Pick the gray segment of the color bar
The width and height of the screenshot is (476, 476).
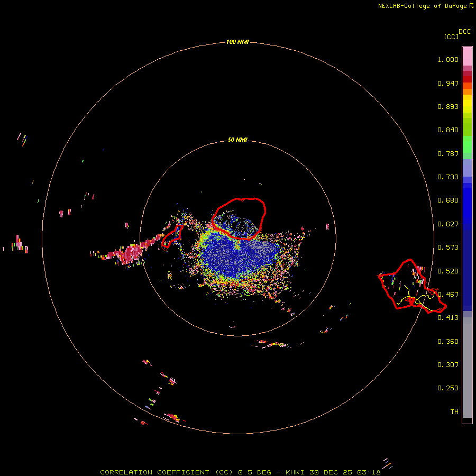[467, 368]
